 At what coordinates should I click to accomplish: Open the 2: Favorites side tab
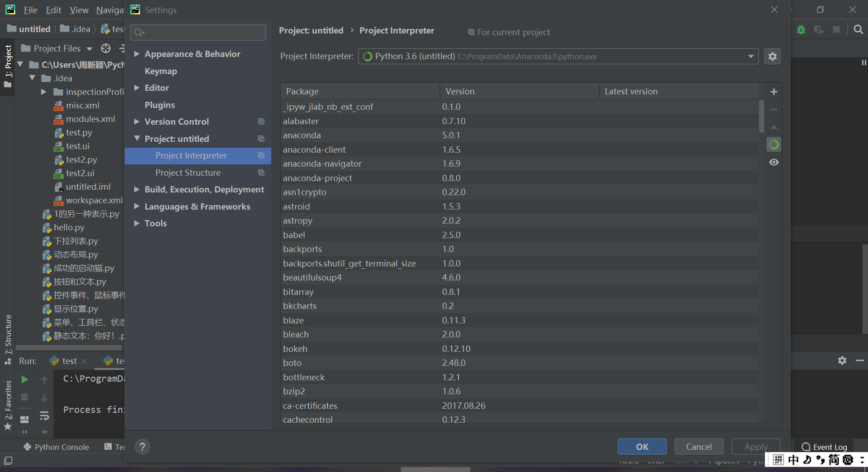tap(8, 406)
